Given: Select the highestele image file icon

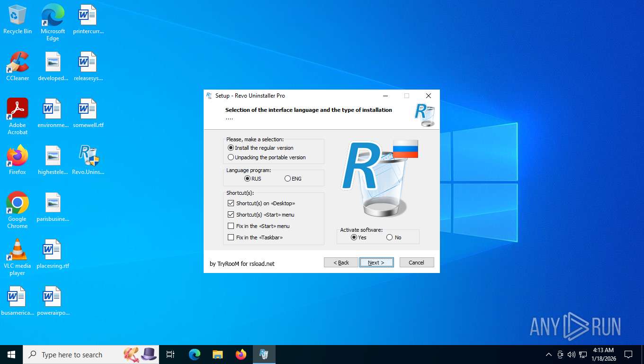Looking at the screenshot, I should pos(53,160).
